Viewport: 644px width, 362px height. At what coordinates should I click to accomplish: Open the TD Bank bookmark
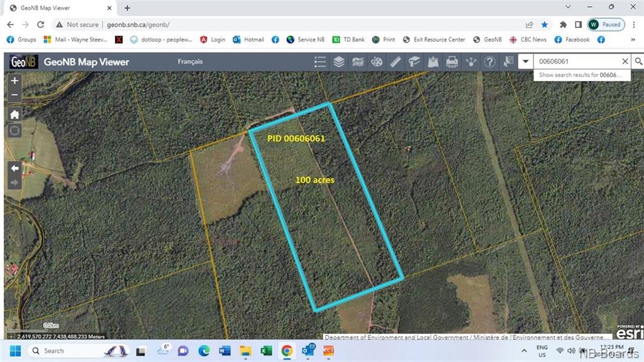[x=348, y=40]
